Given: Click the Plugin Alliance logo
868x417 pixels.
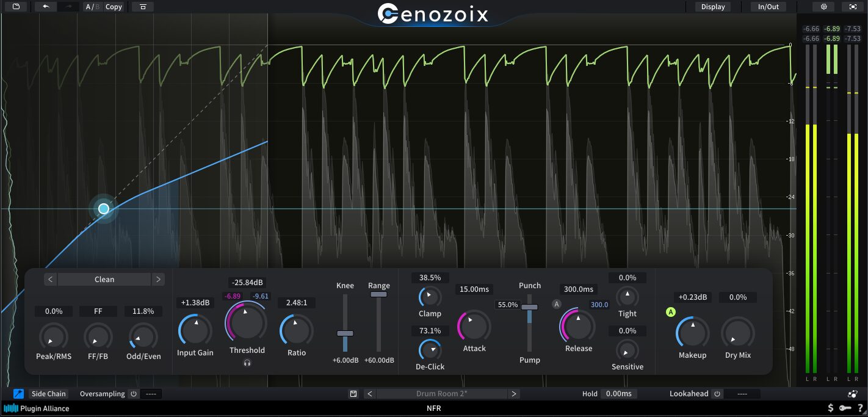Looking at the screenshot, I should click(x=37, y=408).
